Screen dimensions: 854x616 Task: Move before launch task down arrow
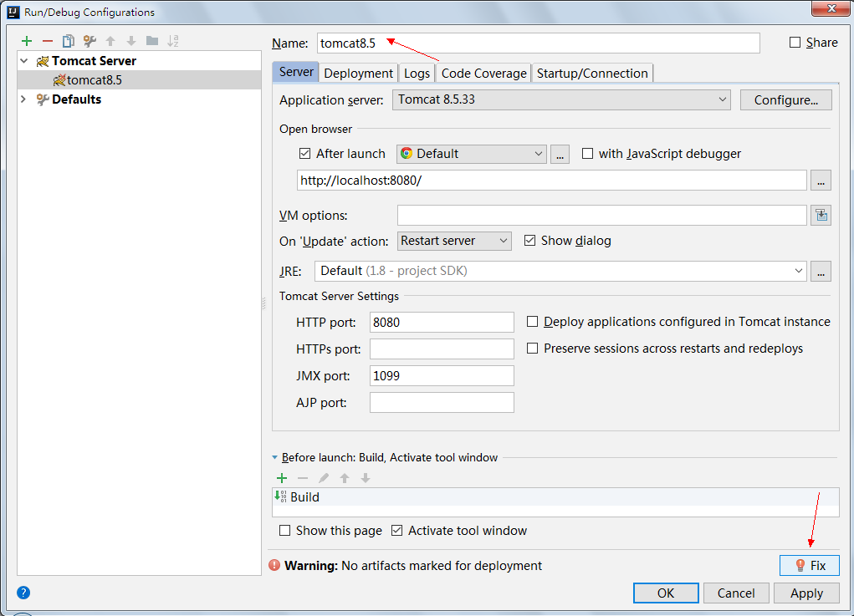coord(366,478)
